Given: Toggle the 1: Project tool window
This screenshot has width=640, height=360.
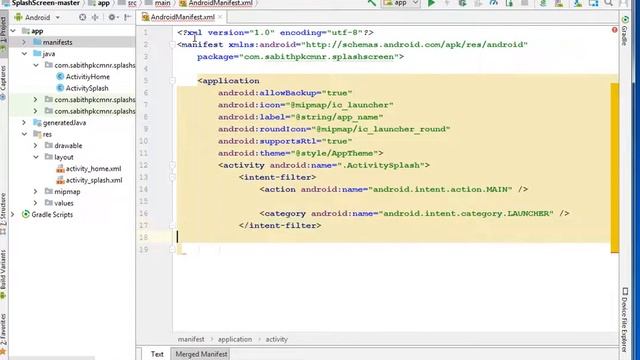Looking at the screenshot, I should tap(3, 35).
